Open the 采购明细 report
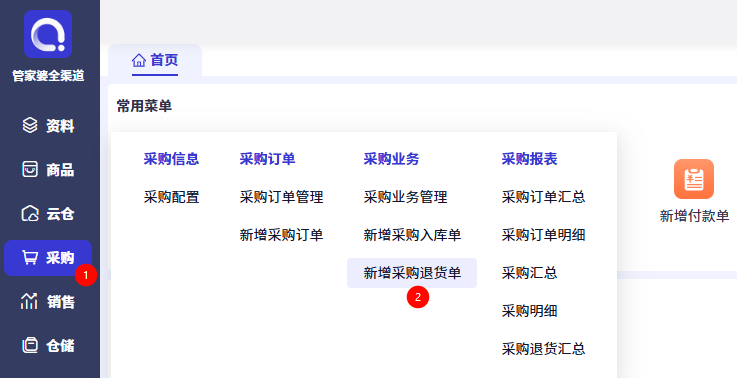Image resolution: width=737 pixels, height=378 pixels. point(529,311)
